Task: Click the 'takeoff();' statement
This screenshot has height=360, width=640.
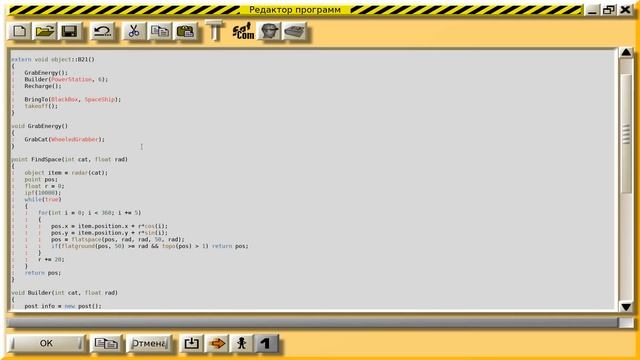Action: [41, 106]
